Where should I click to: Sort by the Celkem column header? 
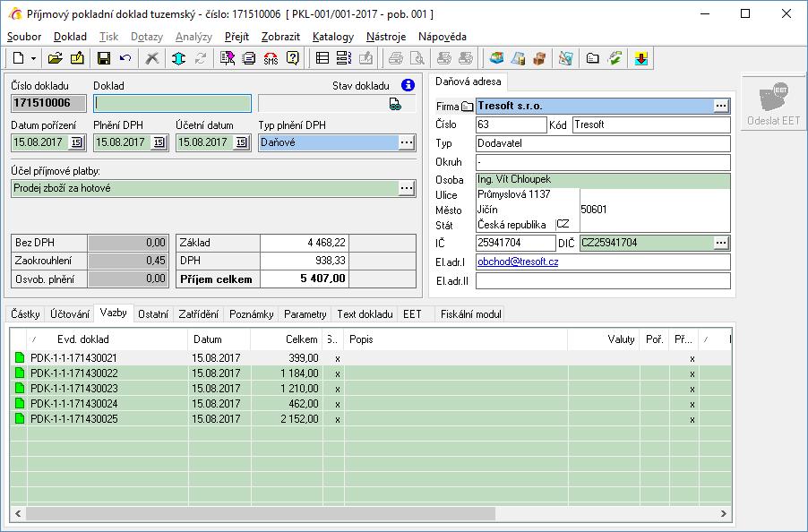tap(287, 339)
